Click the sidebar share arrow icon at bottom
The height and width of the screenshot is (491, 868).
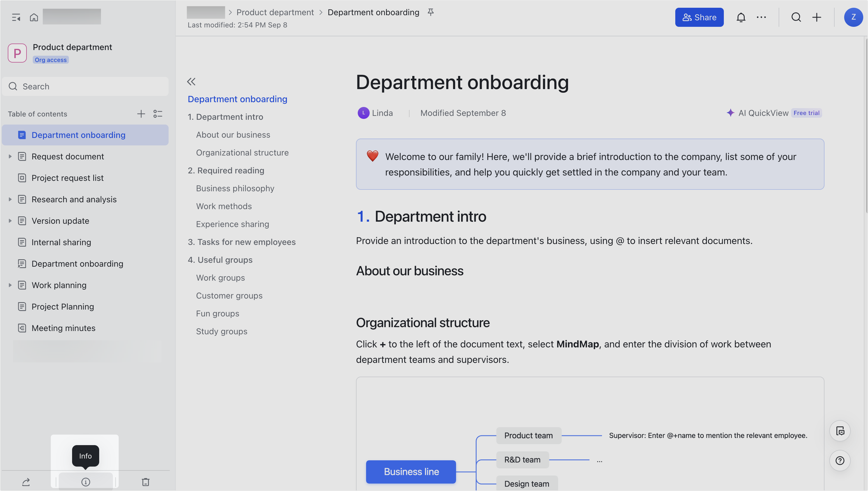point(26,482)
